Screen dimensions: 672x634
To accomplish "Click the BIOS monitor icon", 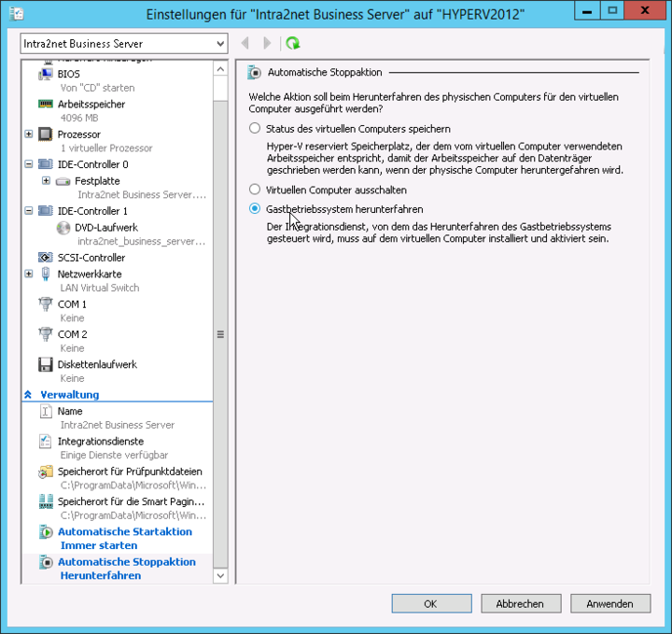I will tap(46, 74).
